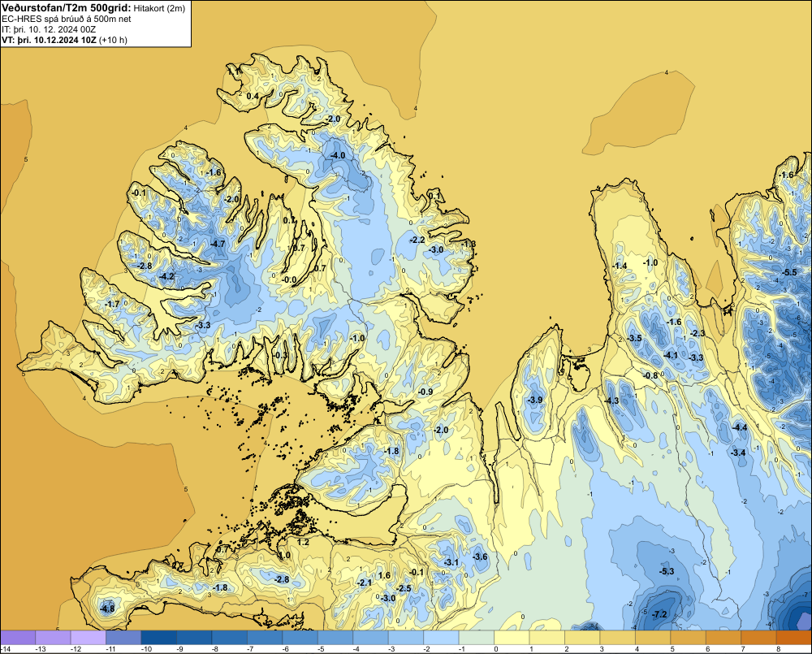Viewport: 812px width, 654px height.
Task: Pick the legend swatch between -5 and -4
Action: click(x=335, y=638)
